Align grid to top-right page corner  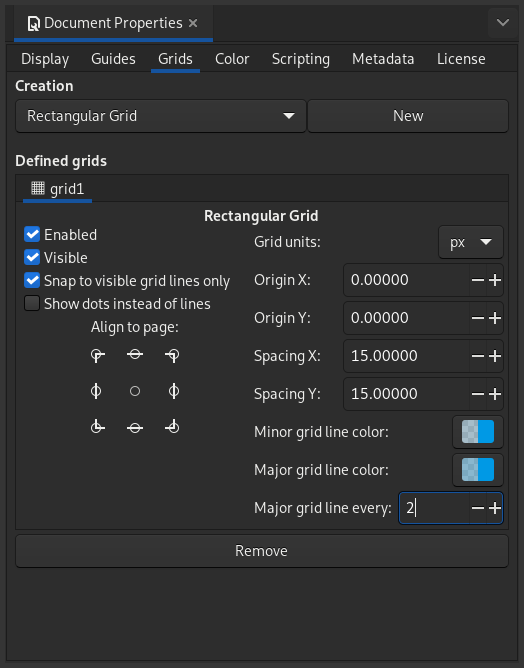pyautogui.click(x=172, y=355)
